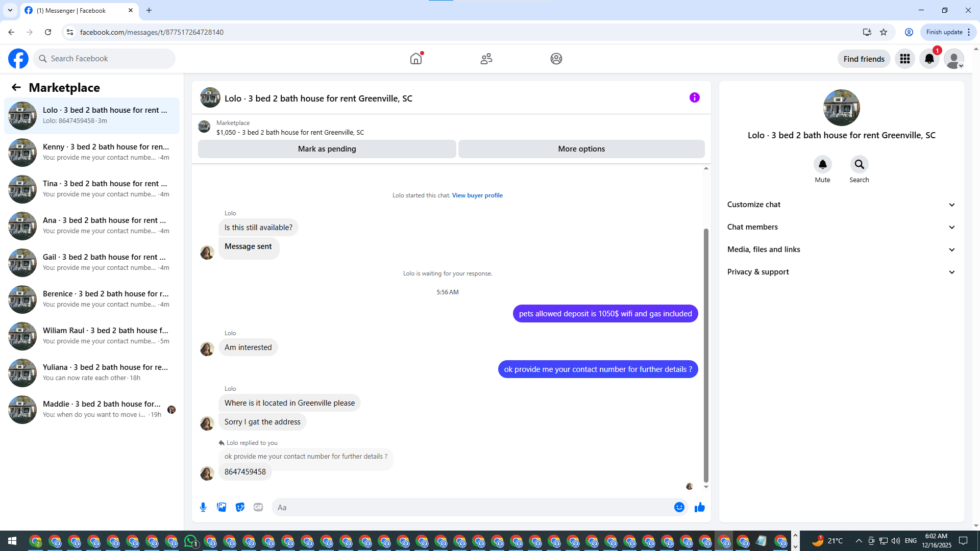Choose a GIF icon
Screen dimensions: 980x551
point(258,507)
